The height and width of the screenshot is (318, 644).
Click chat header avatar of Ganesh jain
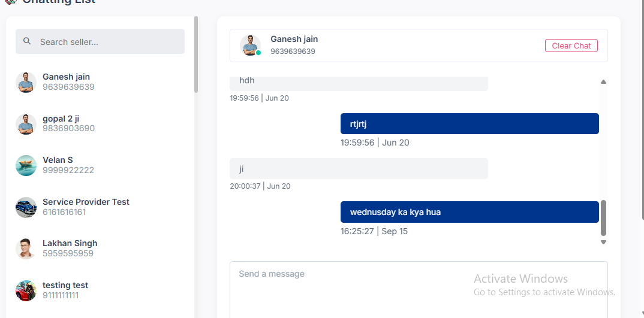coord(250,46)
